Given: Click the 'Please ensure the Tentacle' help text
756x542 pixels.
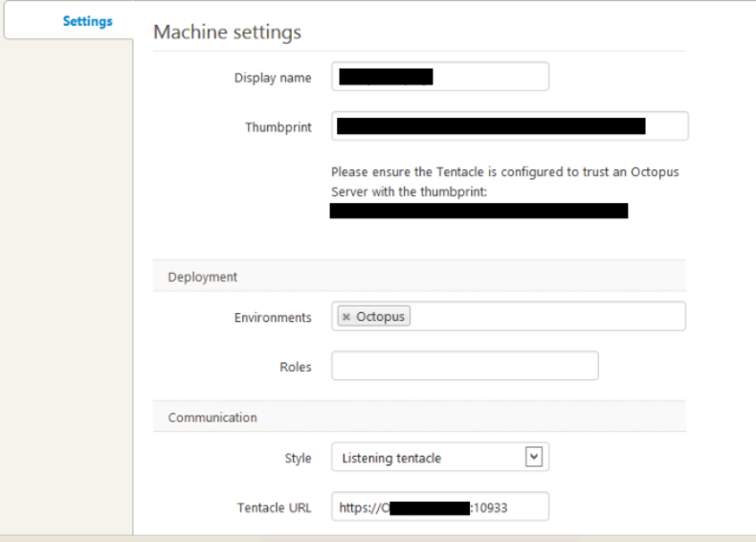Looking at the screenshot, I should [x=505, y=182].
